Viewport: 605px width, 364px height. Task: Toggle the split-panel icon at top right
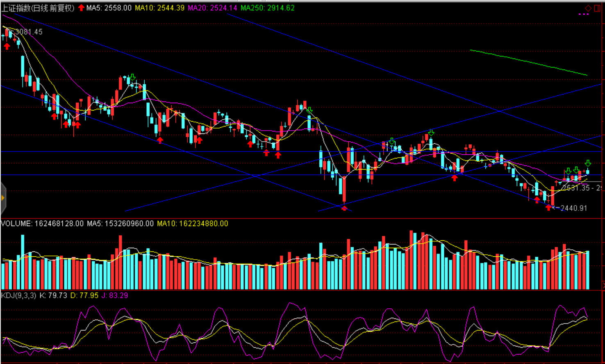(x=598, y=8)
